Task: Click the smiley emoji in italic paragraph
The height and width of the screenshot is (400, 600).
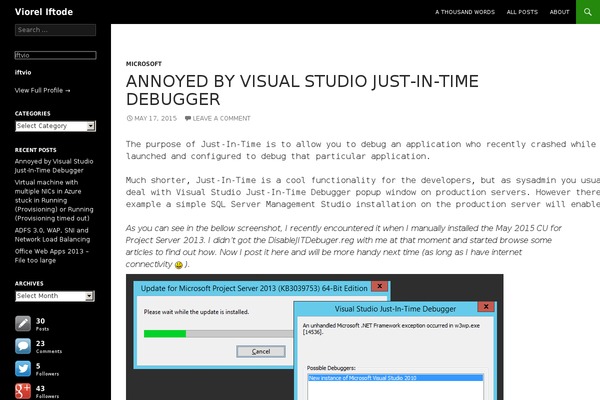Action: click(179, 265)
